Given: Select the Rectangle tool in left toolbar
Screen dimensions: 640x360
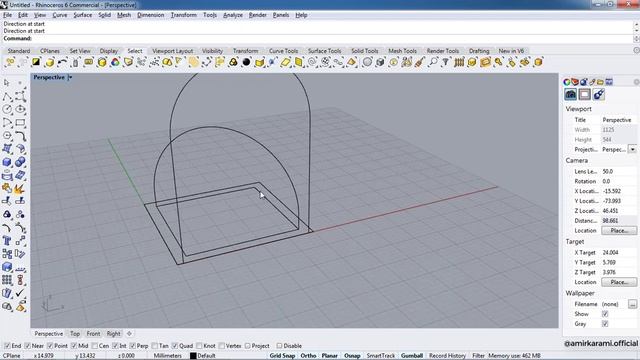Looking at the screenshot, I should tap(20, 122).
